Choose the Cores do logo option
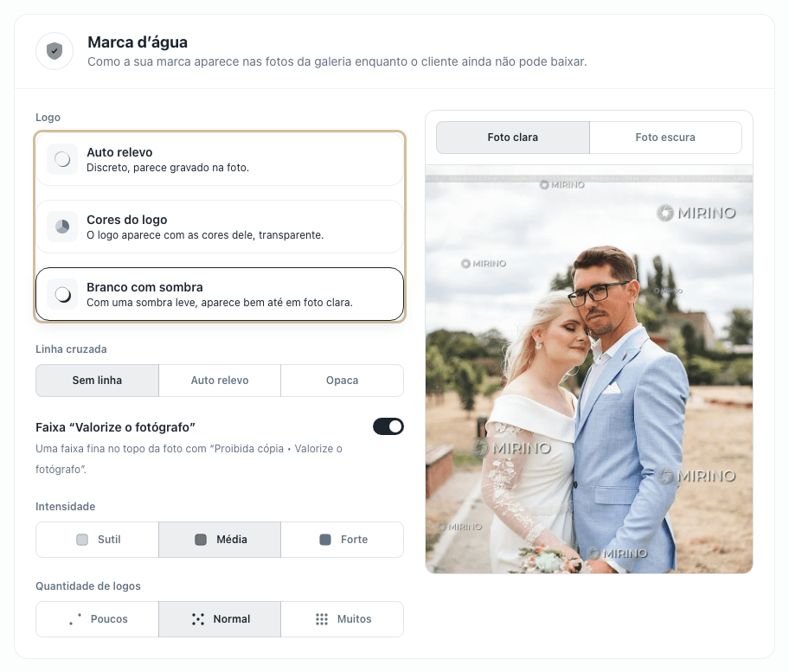Screen dimensions: 789x672 pyautogui.click(x=220, y=227)
